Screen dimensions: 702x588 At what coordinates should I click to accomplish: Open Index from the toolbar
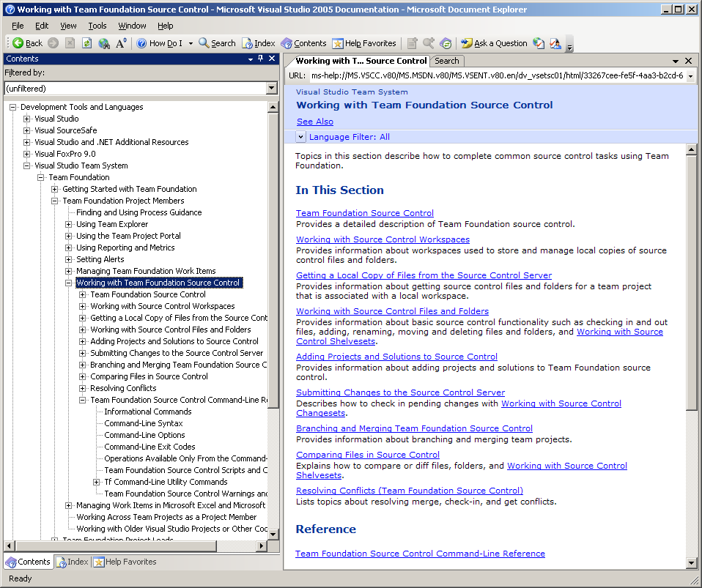coord(259,43)
